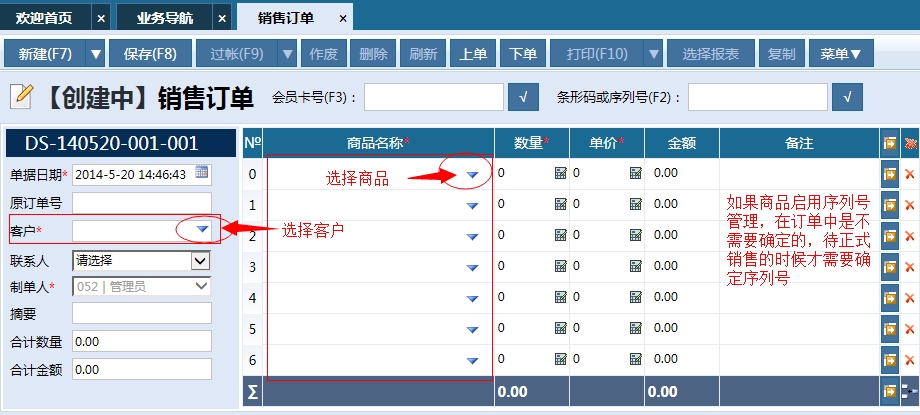Screen dimensions: 920x415
Task: Focus the 会员卡号 input field
Action: point(434,97)
